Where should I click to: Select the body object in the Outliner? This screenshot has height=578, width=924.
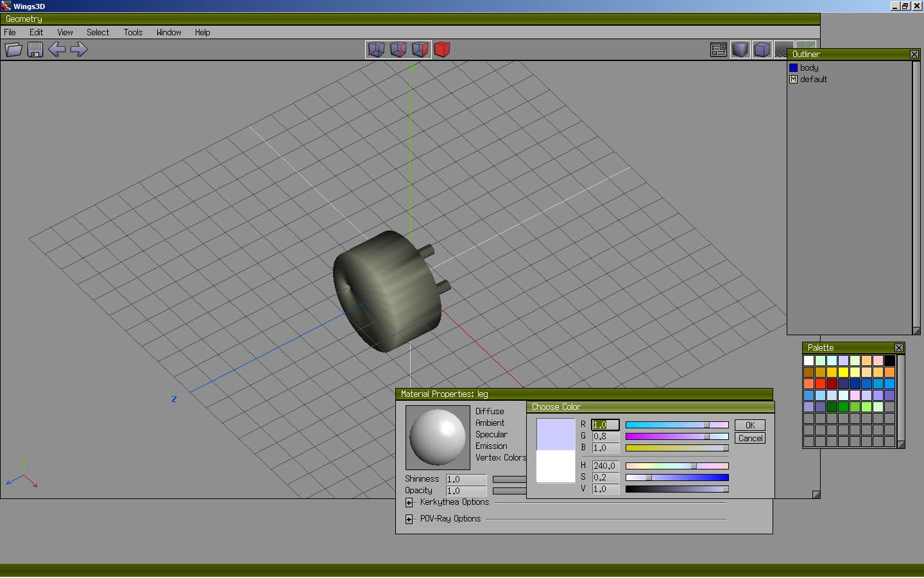click(x=809, y=67)
